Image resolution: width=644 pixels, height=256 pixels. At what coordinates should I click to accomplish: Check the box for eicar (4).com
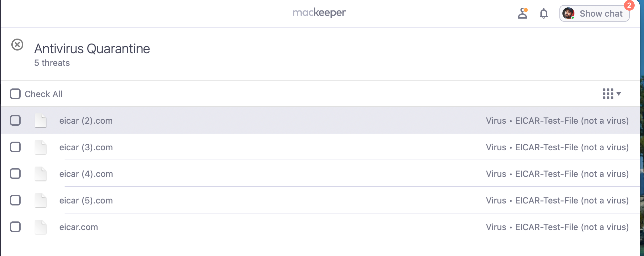point(15,174)
